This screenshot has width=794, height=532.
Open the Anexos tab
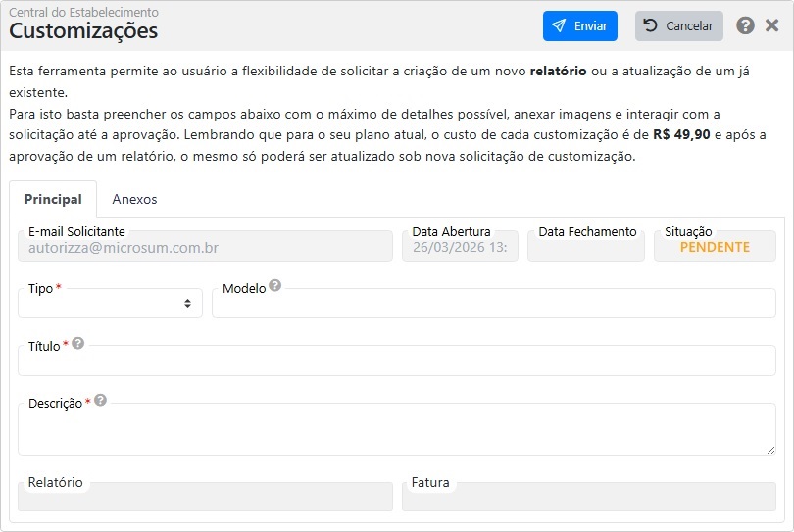134,199
